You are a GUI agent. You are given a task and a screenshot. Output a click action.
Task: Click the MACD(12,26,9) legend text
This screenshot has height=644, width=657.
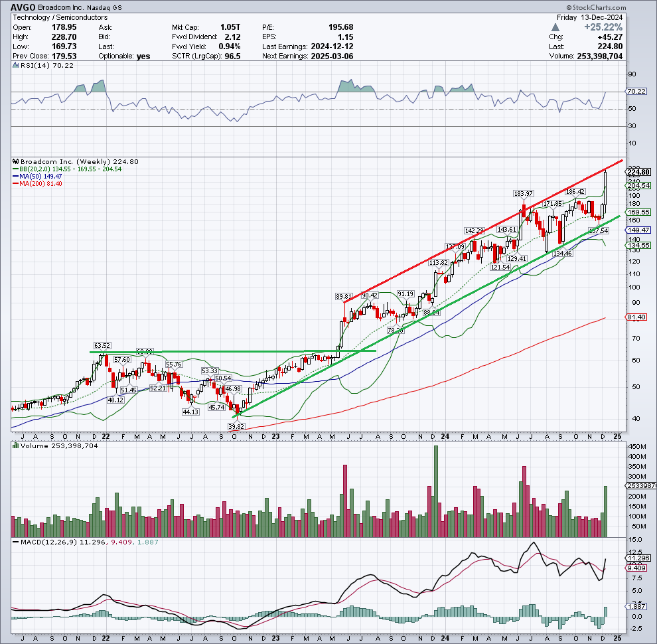pos(49,542)
